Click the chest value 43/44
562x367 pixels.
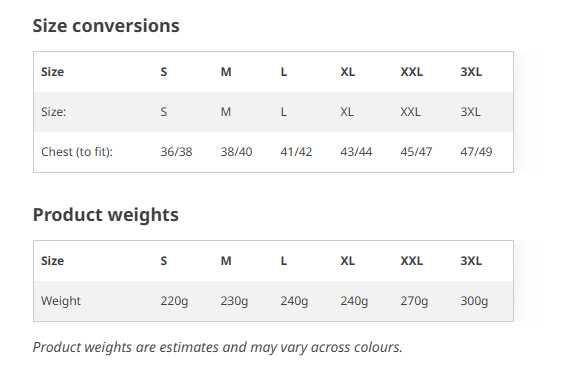(x=356, y=152)
